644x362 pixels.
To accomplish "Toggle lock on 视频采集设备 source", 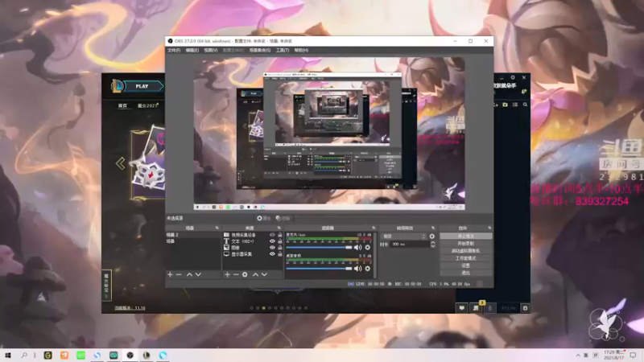I will tap(279, 235).
